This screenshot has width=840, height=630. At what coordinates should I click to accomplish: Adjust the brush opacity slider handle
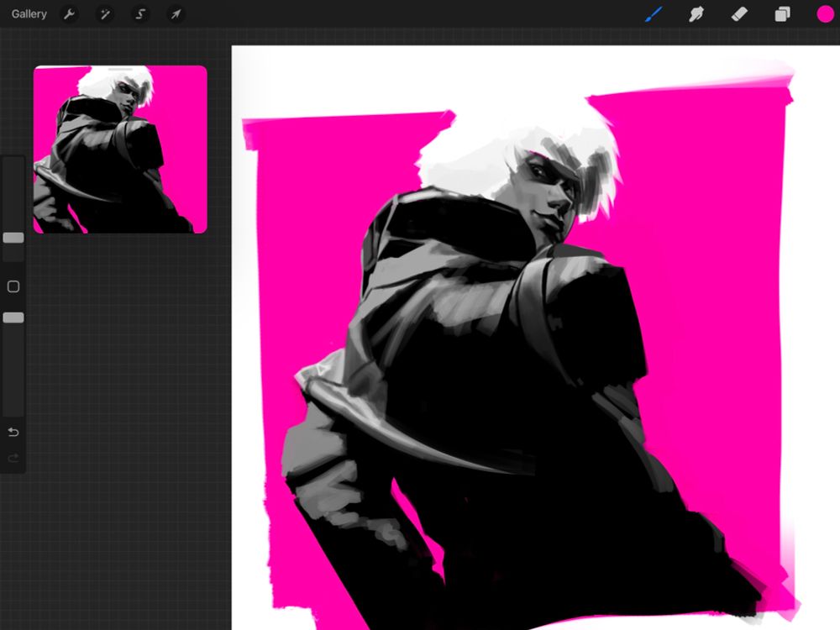click(x=13, y=318)
